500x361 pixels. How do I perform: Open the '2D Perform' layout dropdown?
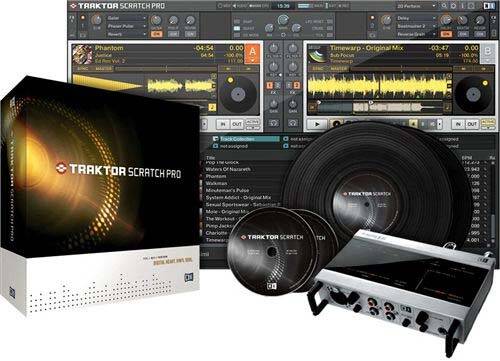416,6
